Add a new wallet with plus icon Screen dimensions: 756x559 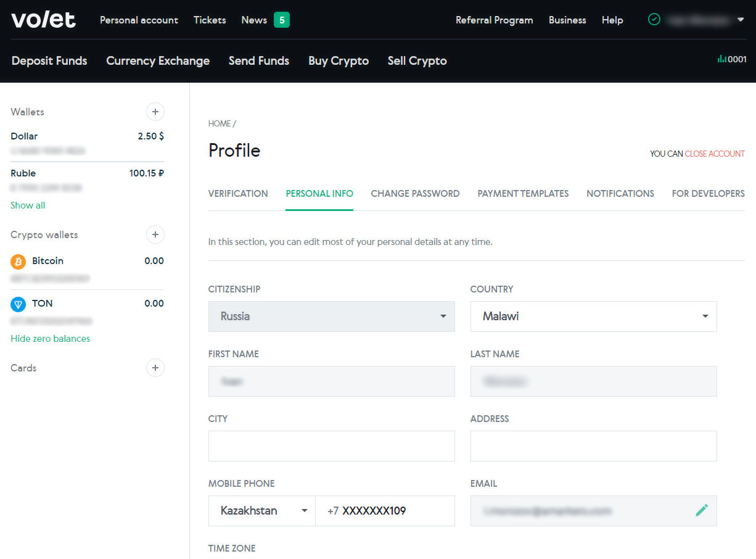(155, 112)
